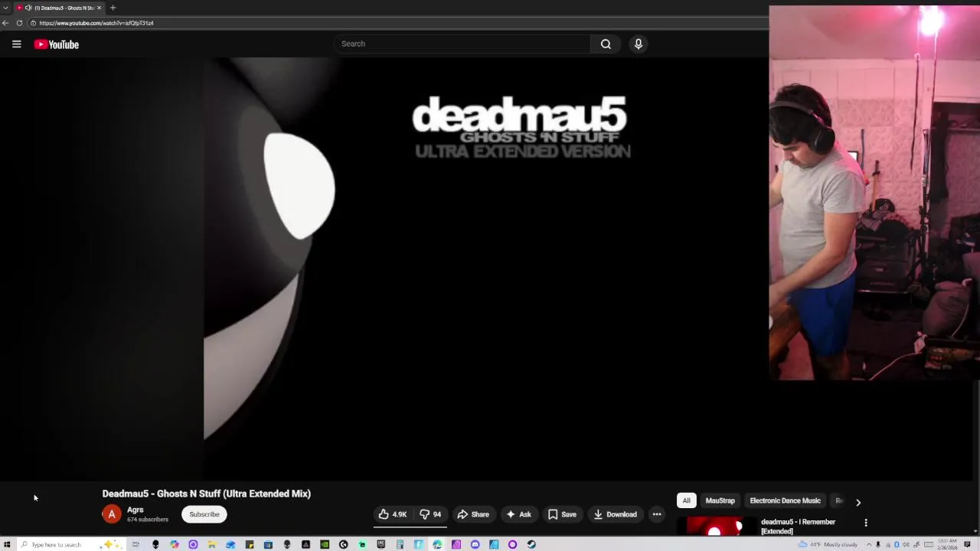This screenshot has height=551, width=980.
Task: Start voice search with microphone icon
Action: coord(638,44)
